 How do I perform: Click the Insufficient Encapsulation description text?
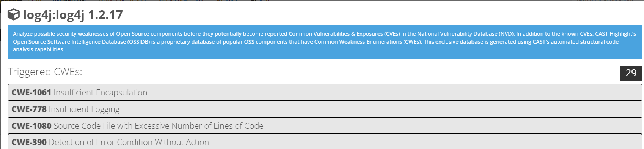point(101,92)
